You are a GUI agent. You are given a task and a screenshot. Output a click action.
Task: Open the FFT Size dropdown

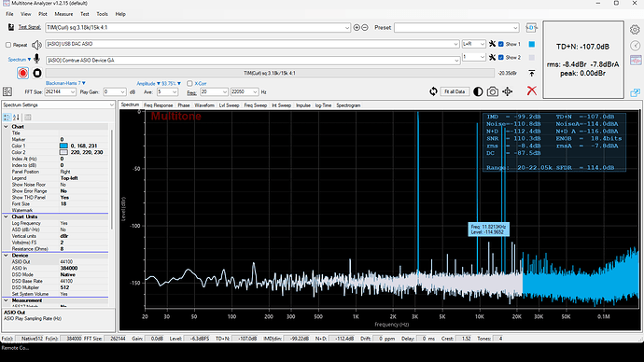(x=73, y=92)
